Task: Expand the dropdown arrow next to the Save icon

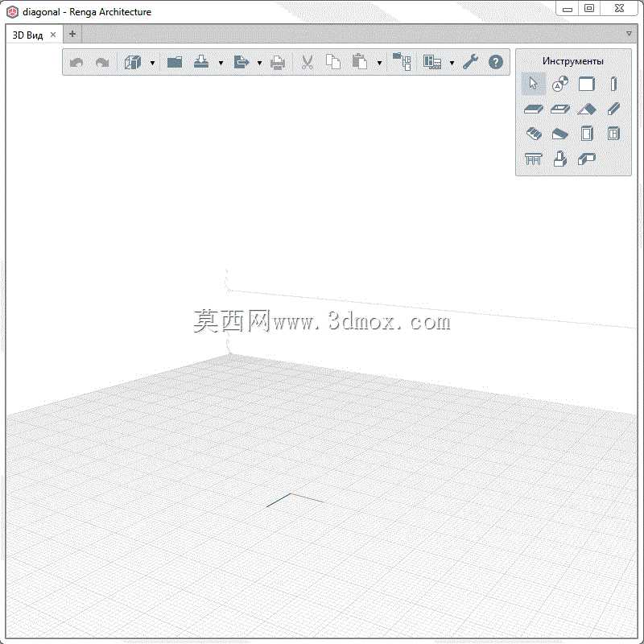Action: tap(221, 63)
